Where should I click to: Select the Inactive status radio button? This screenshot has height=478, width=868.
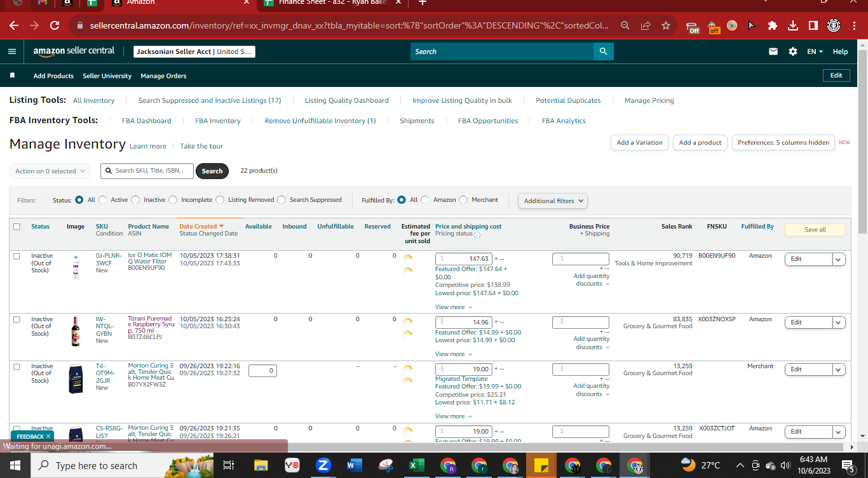coord(135,199)
